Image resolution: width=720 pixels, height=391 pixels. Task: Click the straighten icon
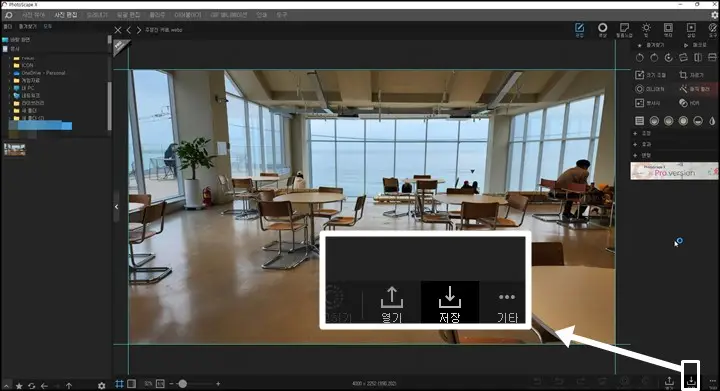[683, 58]
